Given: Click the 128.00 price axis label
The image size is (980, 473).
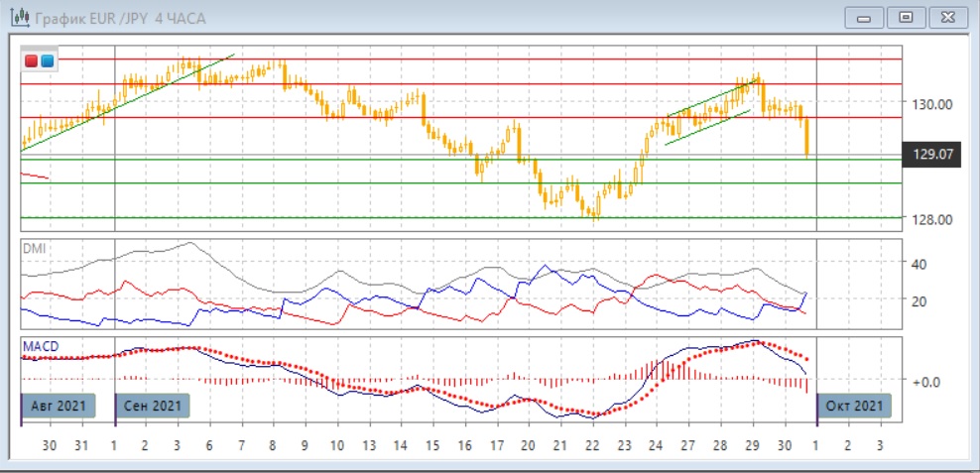Looking at the screenshot, I should click(931, 220).
